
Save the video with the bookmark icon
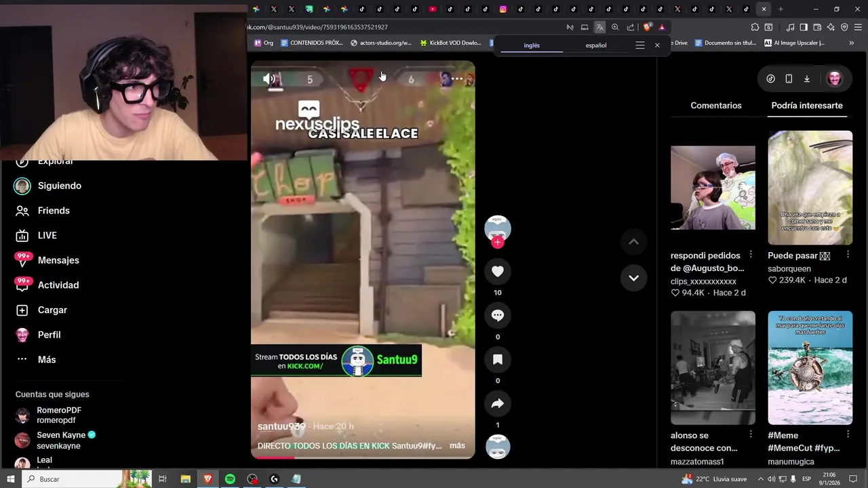point(498,359)
